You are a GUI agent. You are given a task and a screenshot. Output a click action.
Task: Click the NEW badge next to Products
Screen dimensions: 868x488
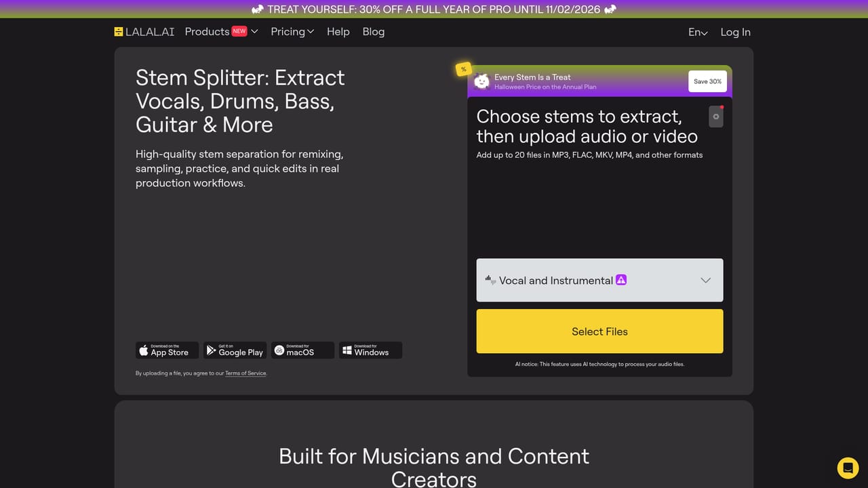tap(239, 31)
